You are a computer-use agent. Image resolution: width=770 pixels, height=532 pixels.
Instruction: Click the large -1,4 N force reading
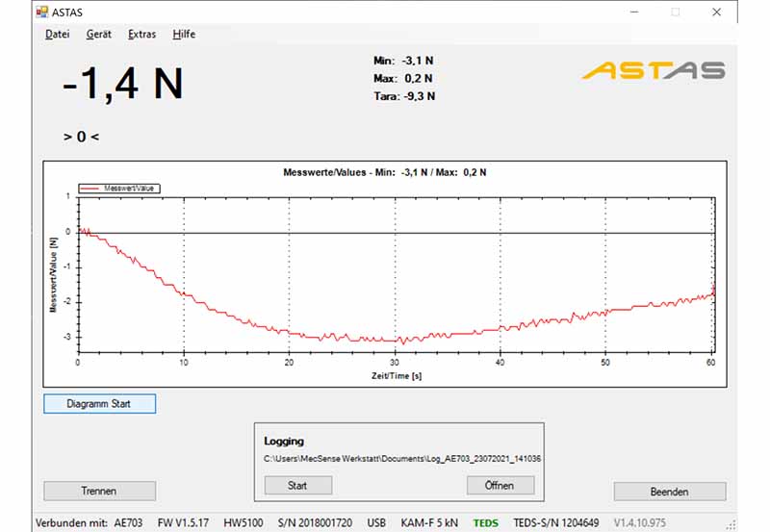pyautogui.click(x=122, y=86)
